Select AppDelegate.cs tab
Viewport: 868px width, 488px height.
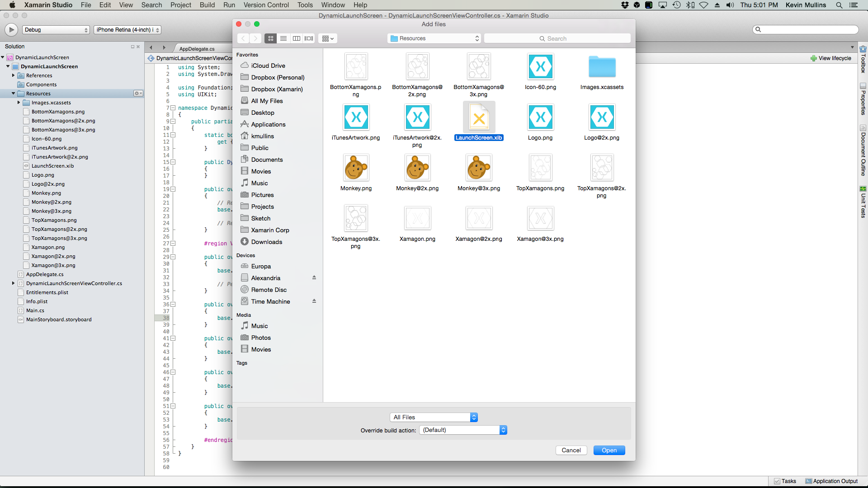[x=197, y=49]
